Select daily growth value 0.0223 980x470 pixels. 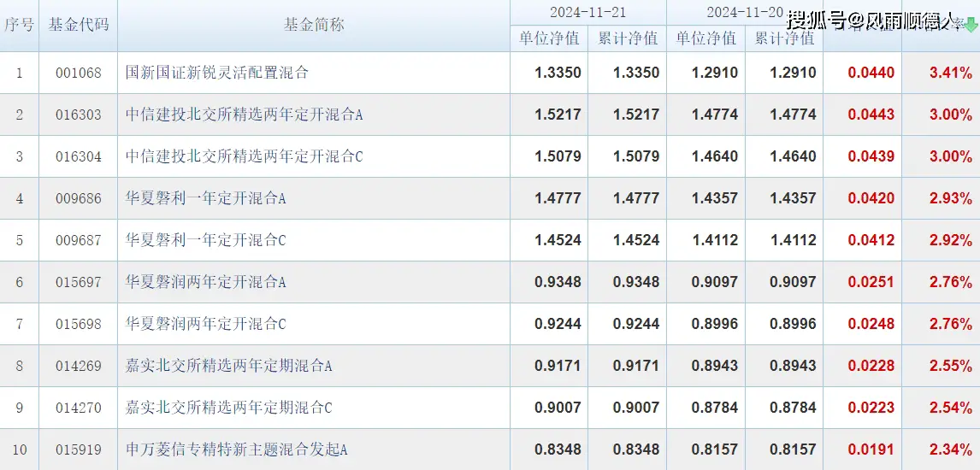coord(871,407)
